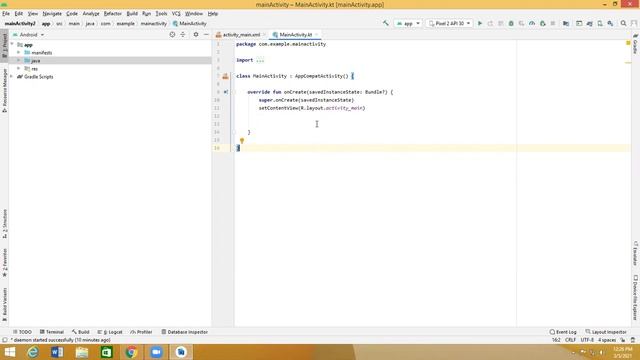This screenshot has width=640, height=360.
Task: Toggle the Gradle side tab on the right edge
Action: click(636, 44)
